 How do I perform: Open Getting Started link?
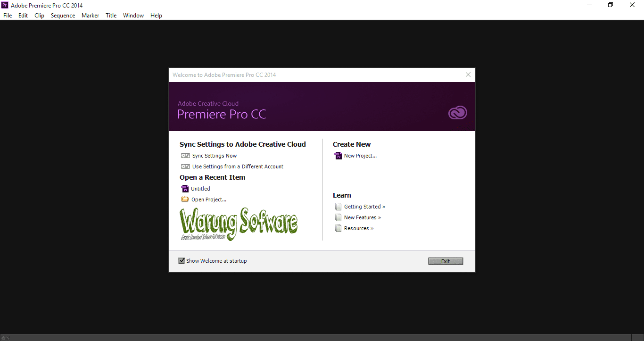(364, 207)
